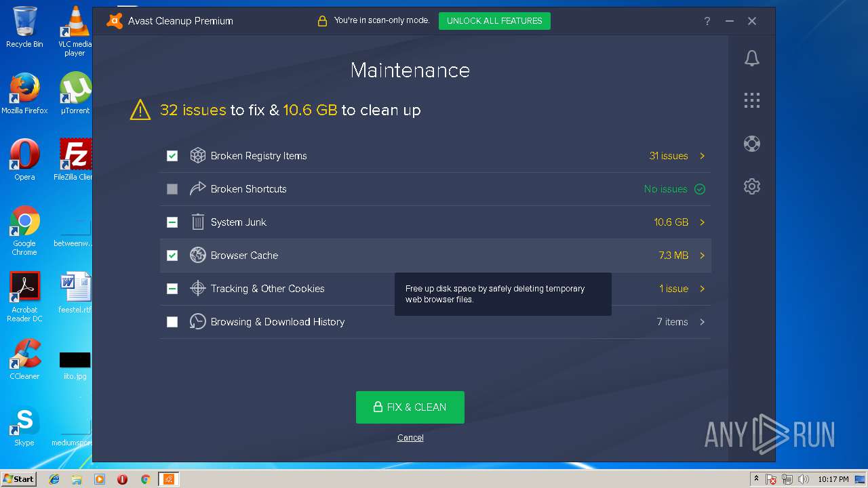Open Avast settings gear icon

[751, 186]
